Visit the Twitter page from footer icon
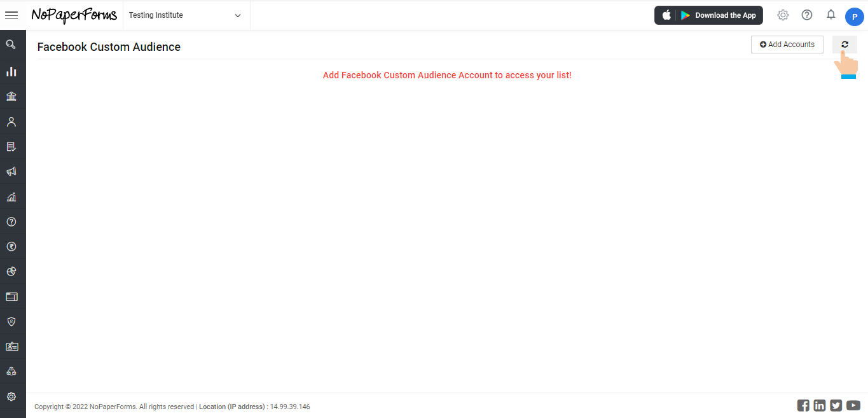Screen dimensions: 868x418 pos(836,405)
